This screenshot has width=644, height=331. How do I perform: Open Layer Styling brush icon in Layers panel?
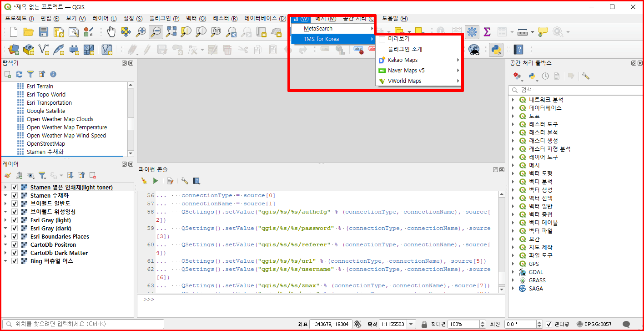7,175
